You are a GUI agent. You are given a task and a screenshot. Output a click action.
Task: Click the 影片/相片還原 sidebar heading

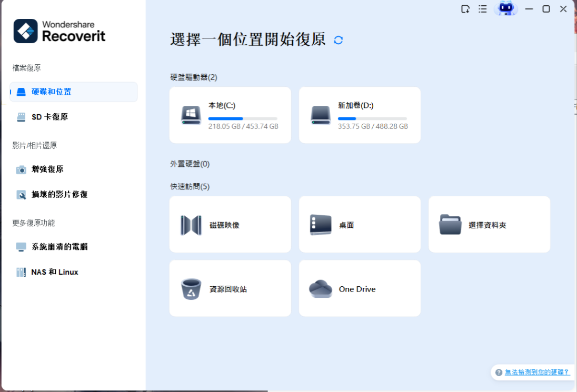(35, 146)
